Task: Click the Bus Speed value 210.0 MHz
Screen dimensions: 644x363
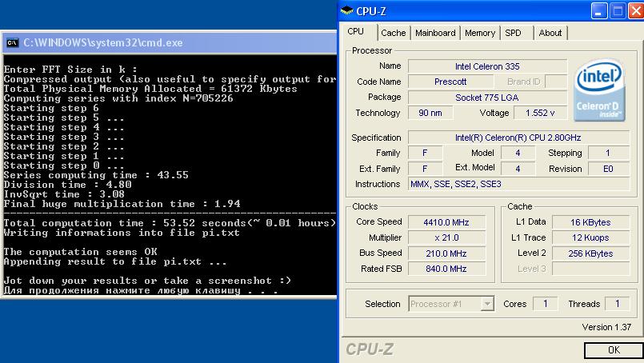Action: tap(446, 253)
